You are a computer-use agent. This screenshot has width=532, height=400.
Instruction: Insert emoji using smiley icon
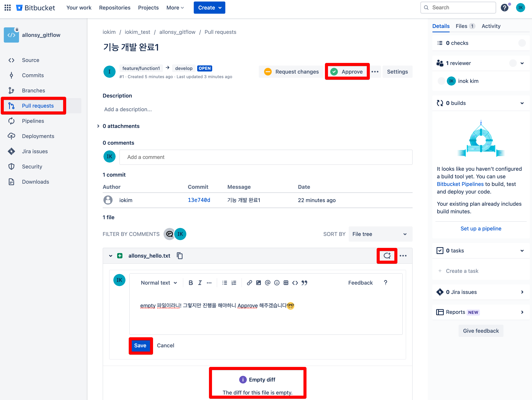tap(277, 283)
